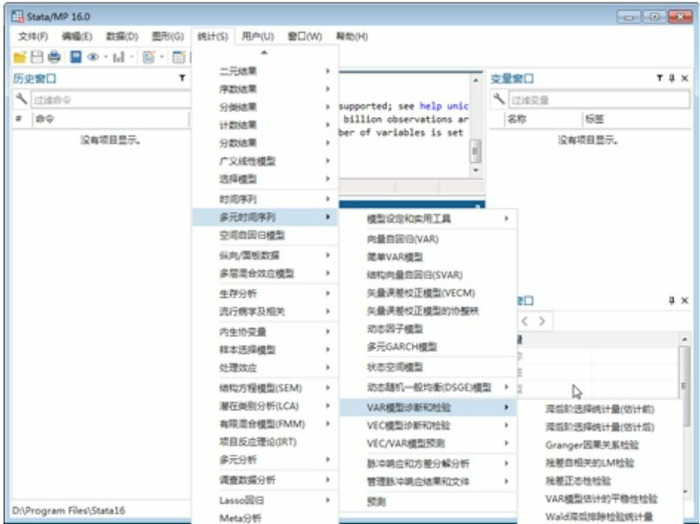Open the 编辑(E) menu

77,36
